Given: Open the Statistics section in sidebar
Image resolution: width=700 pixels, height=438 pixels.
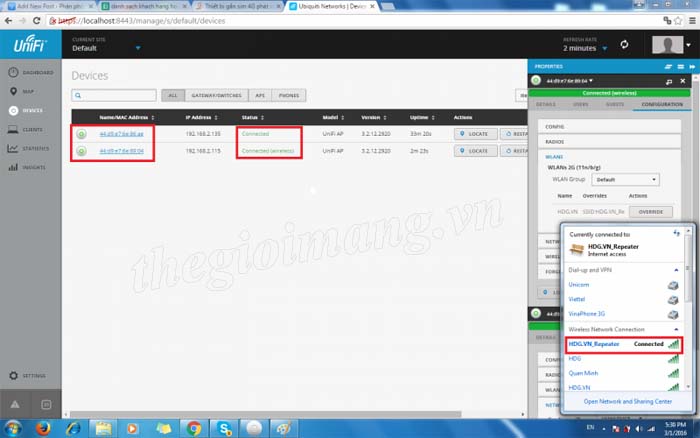Looking at the screenshot, I should [x=29, y=148].
